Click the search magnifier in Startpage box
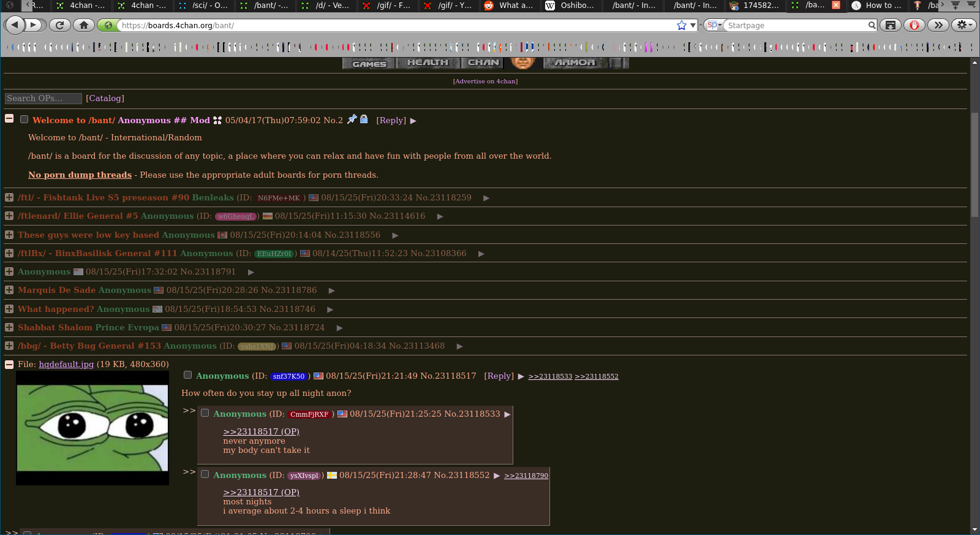 pyautogui.click(x=872, y=25)
